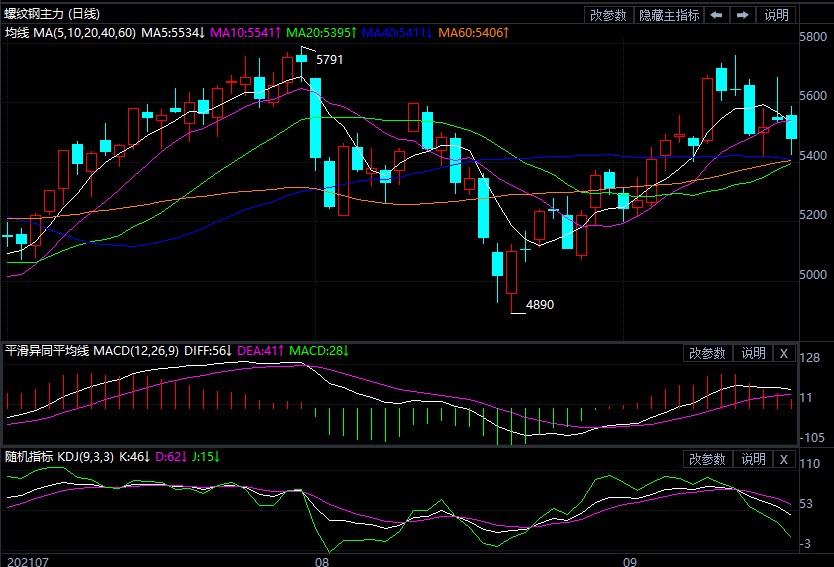
Task: Click the 202107 date on time axis
Action: coord(29,560)
